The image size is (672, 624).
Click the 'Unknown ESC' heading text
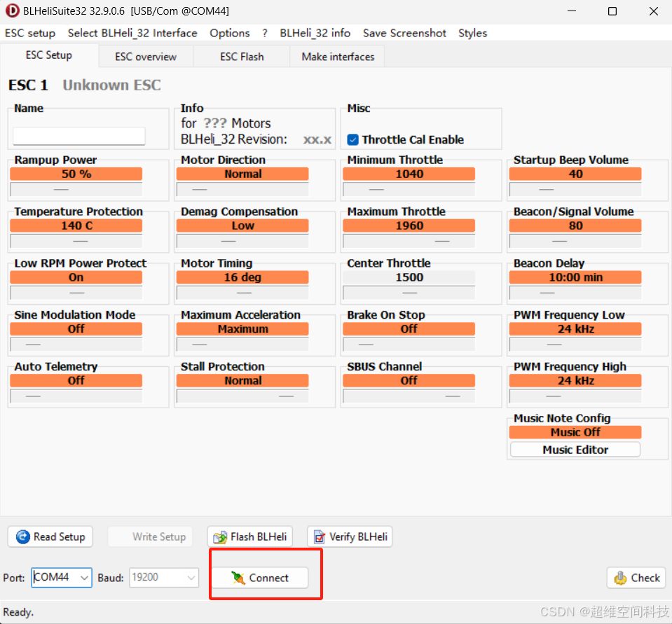pyautogui.click(x=112, y=85)
